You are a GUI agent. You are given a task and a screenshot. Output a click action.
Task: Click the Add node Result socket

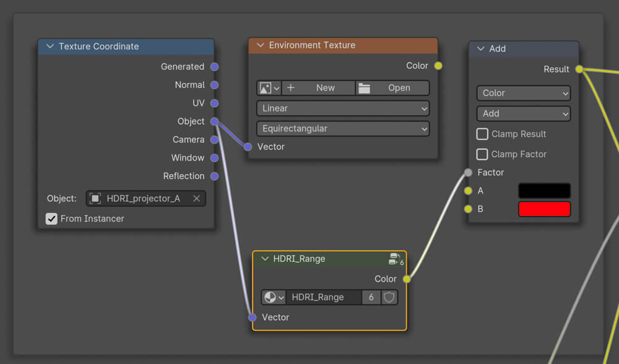pos(579,69)
